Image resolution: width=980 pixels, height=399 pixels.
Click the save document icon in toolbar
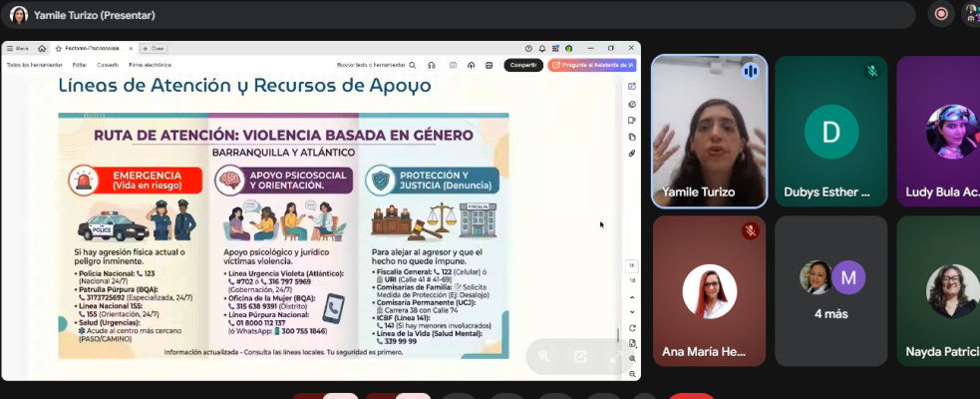coord(454,65)
